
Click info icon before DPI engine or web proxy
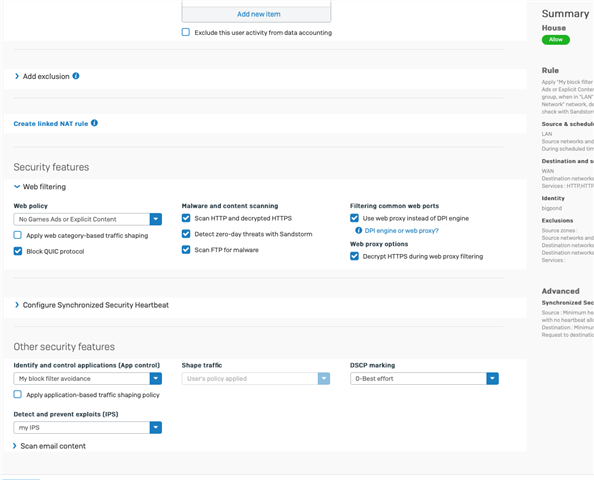click(x=358, y=230)
